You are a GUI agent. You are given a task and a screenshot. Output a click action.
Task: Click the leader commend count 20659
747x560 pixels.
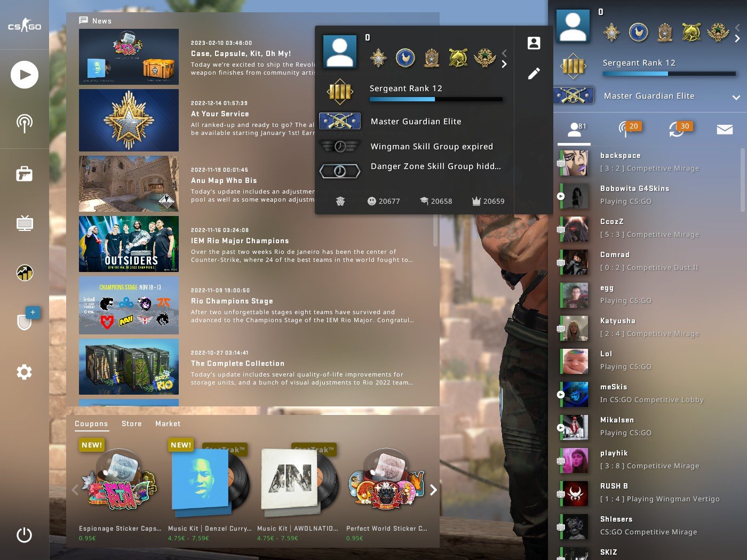488,201
